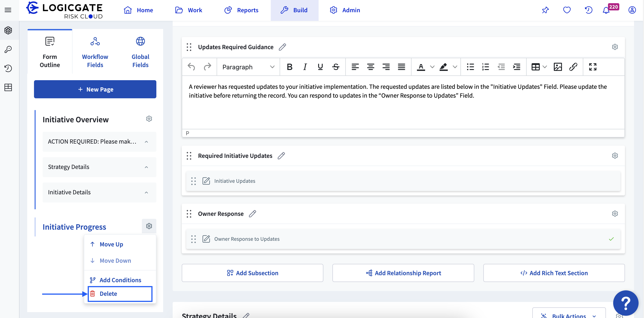Open favorites heart icon
The height and width of the screenshot is (318, 644).
[x=567, y=10]
